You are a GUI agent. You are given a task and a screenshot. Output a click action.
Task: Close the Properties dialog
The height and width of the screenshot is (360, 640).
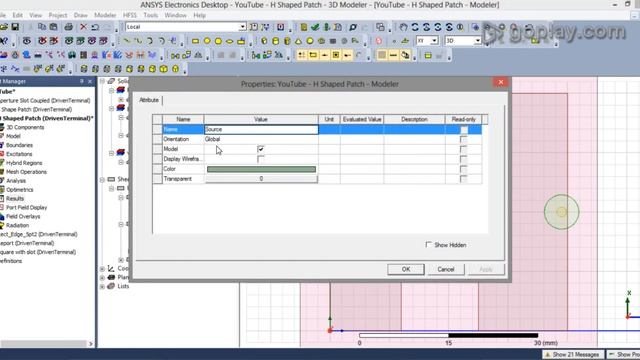[501, 82]
